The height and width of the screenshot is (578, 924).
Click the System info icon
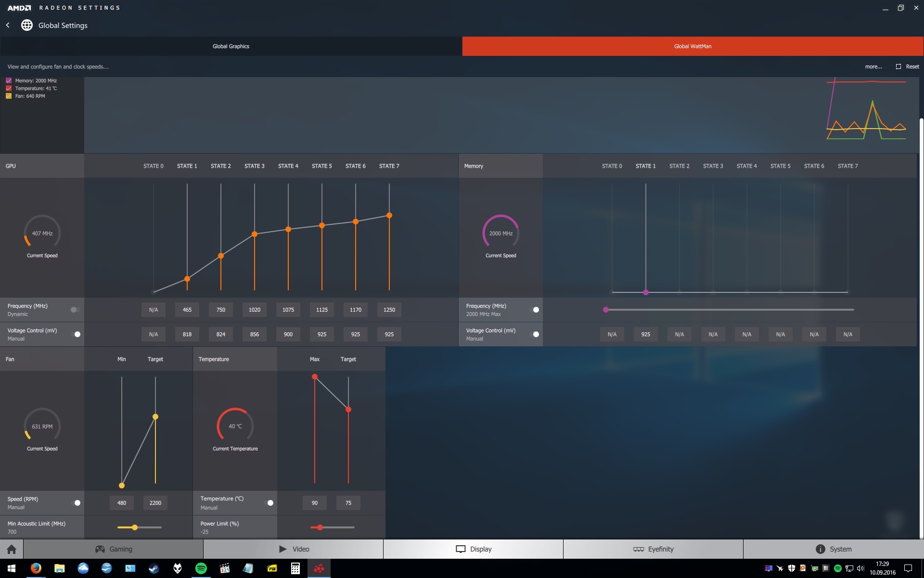coord(820,549)
